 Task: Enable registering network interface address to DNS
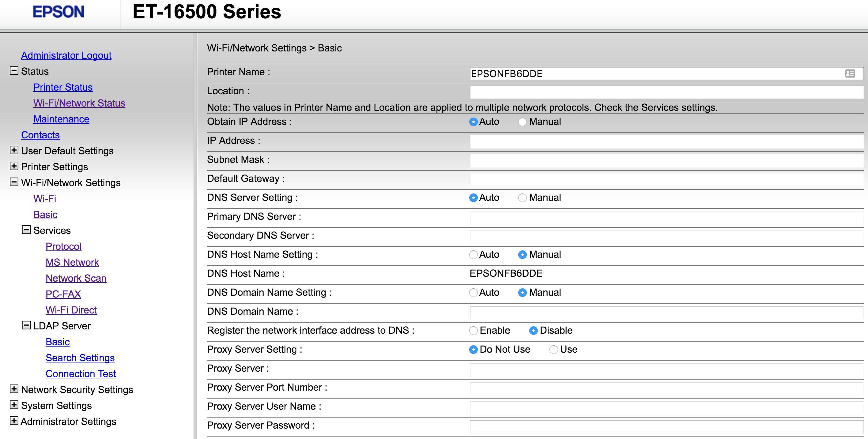tap(474, 331)
